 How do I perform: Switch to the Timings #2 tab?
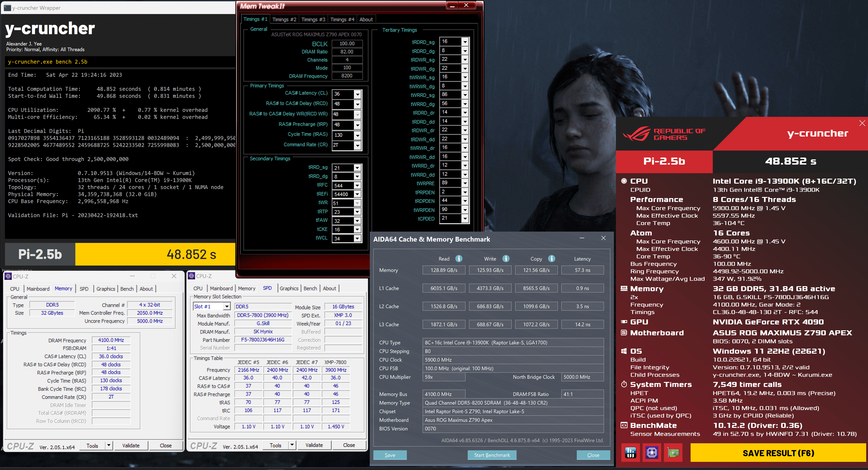[x=284, y=19]
